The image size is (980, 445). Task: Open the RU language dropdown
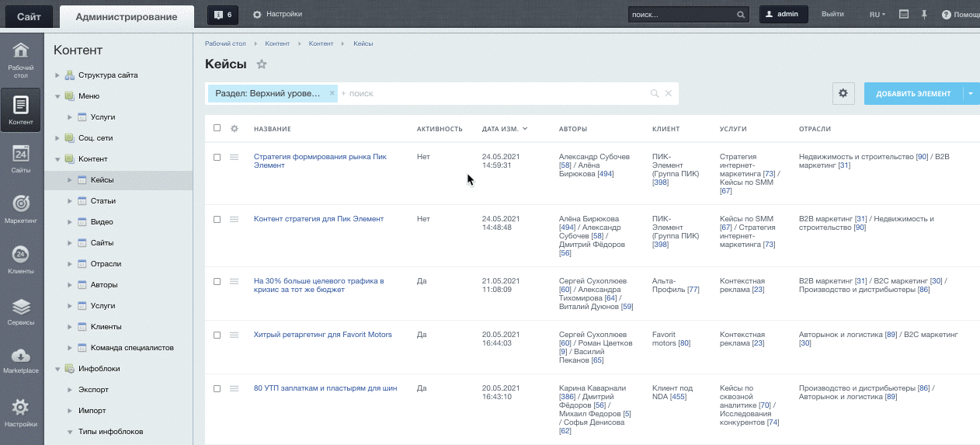(x=877, y=15)
